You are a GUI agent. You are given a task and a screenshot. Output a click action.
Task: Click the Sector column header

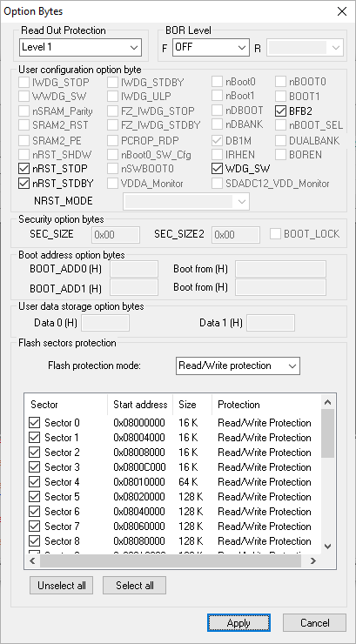click(x=65, y=405)
